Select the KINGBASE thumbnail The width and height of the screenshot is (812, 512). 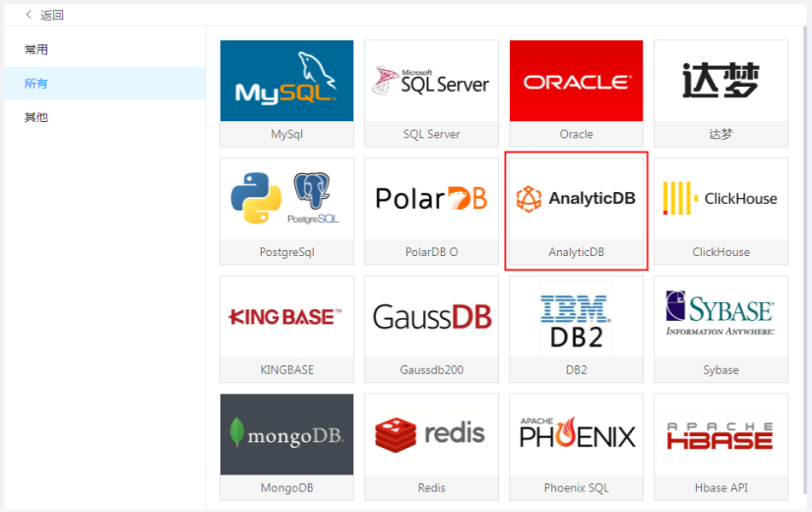286,317
